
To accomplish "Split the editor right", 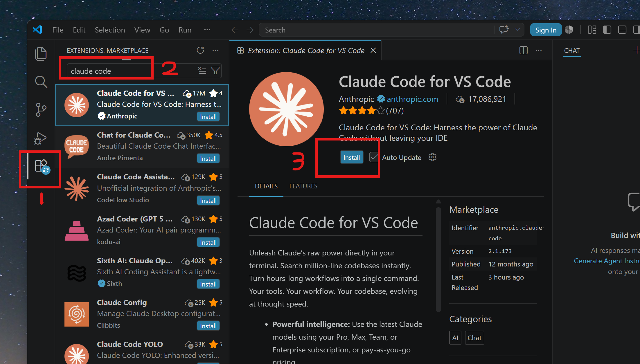I will (x=524, y=50).
